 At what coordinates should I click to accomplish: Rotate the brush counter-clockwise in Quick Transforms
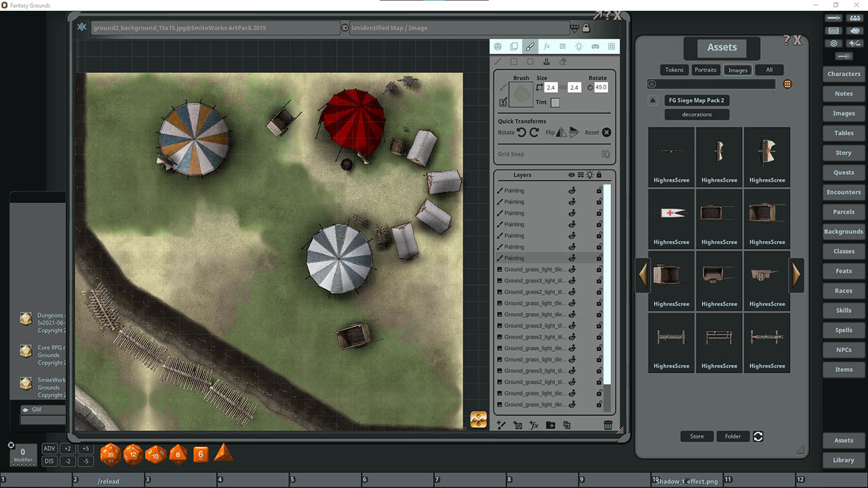521,132
